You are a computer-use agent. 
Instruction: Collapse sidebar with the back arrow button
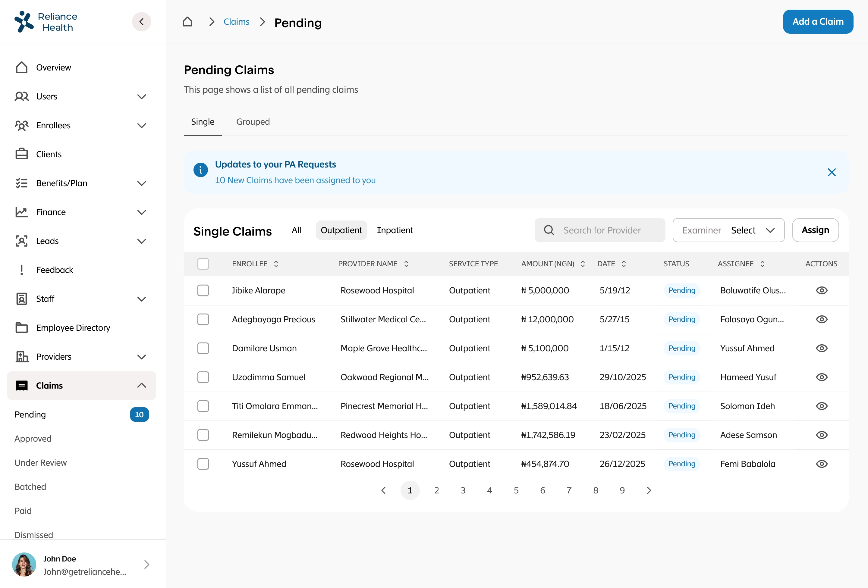point(142,22)
